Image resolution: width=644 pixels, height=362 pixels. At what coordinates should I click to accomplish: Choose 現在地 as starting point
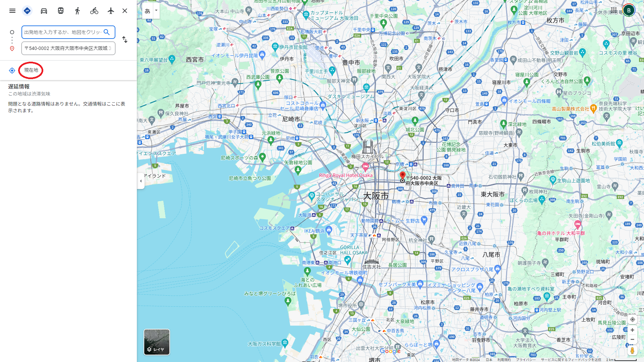point(31,70)
